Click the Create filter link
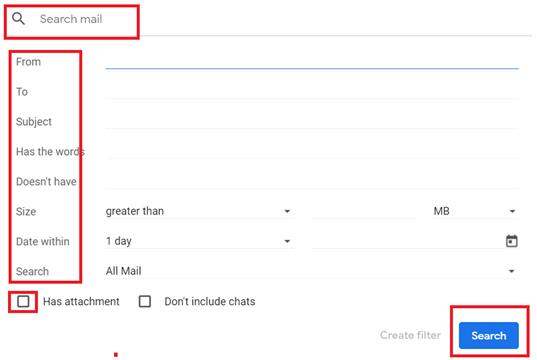Image resolution: width=537 pixels, height=360 pixels. click(410, 335)
